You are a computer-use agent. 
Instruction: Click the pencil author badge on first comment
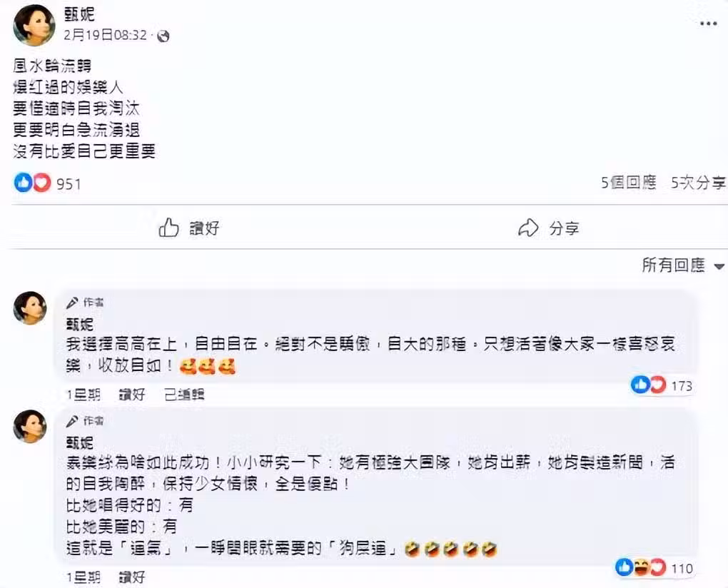coord(72,303)
